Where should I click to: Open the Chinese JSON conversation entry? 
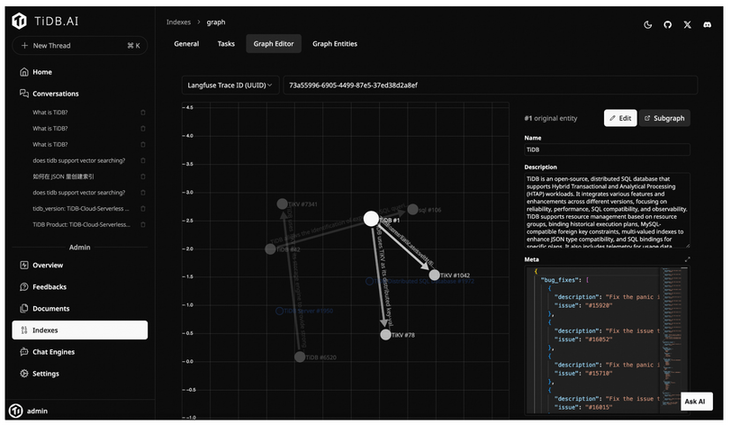(63, 177)
